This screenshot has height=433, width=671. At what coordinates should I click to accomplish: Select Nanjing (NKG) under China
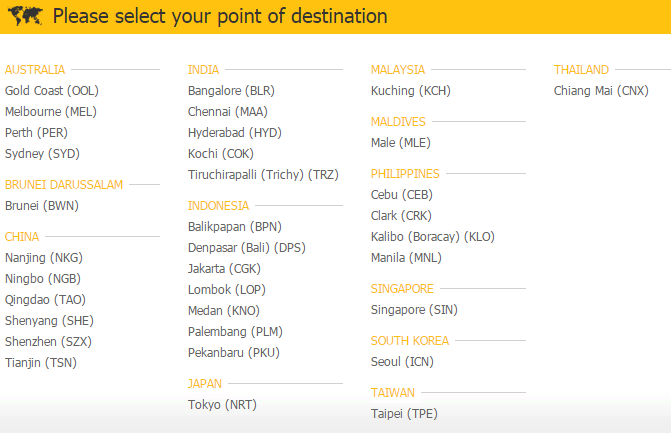[44, 258]
